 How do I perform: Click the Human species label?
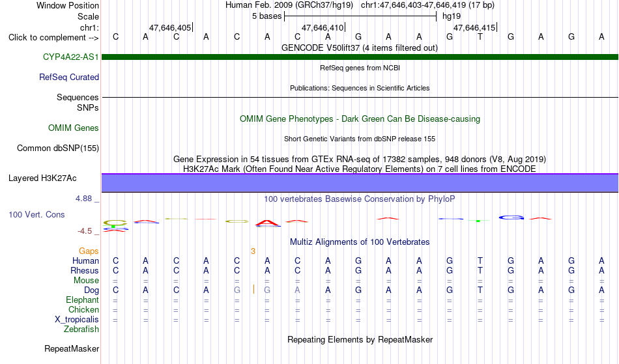[x=85, y=260]
